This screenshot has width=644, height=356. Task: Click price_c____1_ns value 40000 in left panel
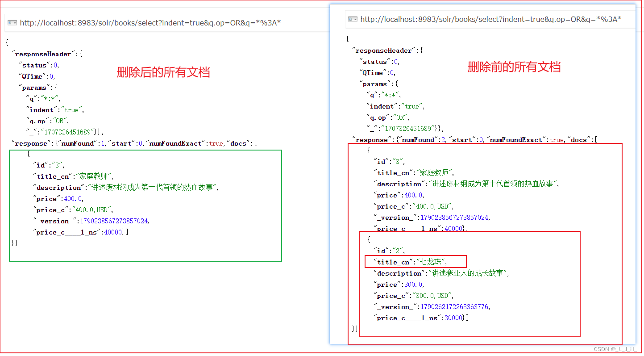[113, 233]
